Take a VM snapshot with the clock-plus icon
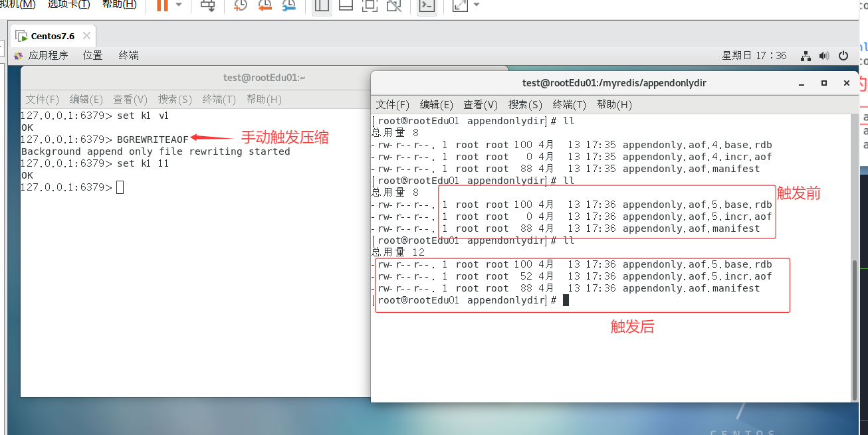Screen dimensions: 868x435 pyautogui.click(x=241, y=5)
